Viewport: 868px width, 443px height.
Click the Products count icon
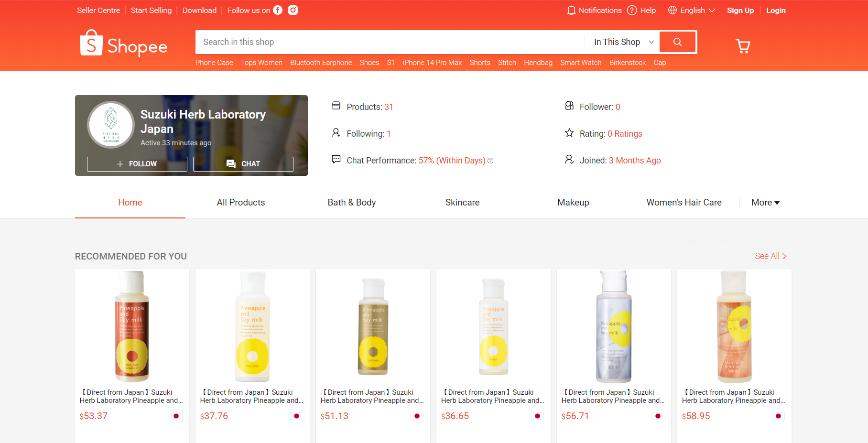[x=336, y=106]
